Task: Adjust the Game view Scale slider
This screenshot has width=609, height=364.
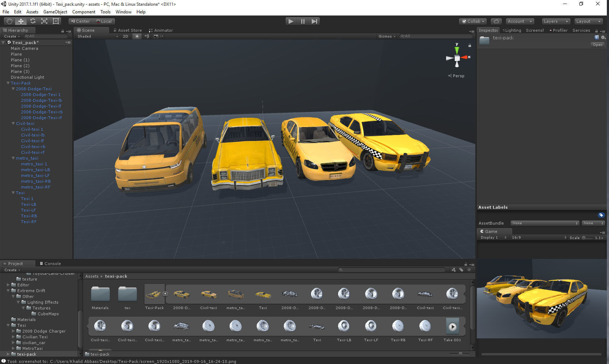Action: pyautogui.click(x=587, y=238)
